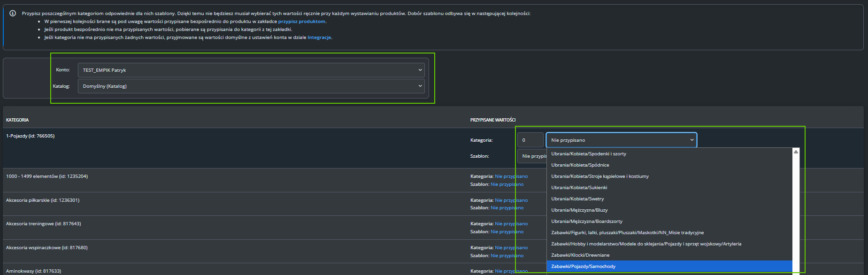Open the "przypisz produktom" link
Viewport: 868px width, 275px height.
click(x=301, y=21)
